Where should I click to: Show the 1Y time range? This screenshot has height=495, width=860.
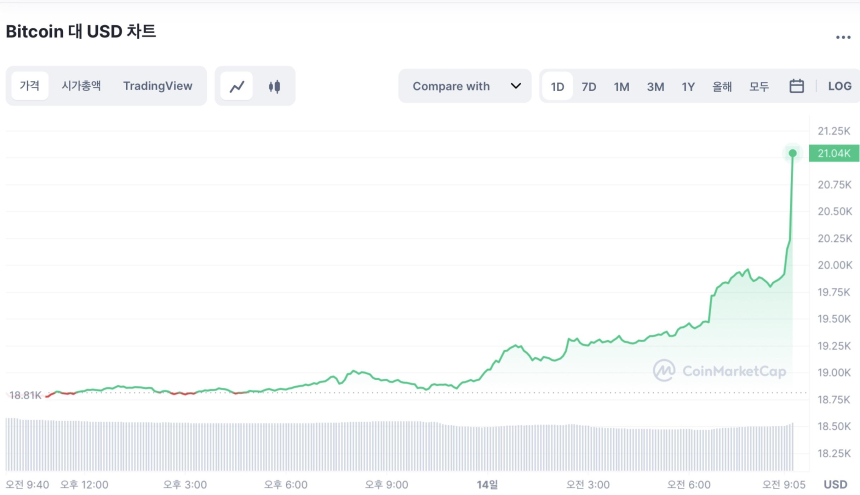(x=688, y=87)
